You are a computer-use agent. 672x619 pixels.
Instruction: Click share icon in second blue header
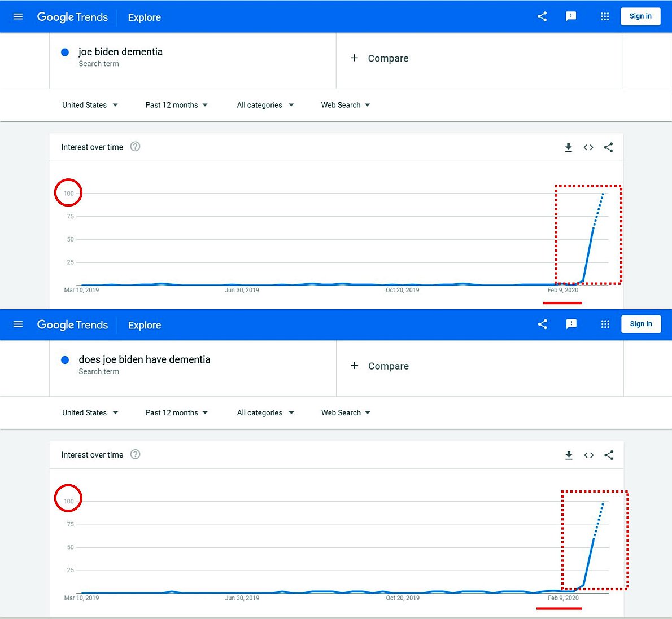tap(543, 324)
